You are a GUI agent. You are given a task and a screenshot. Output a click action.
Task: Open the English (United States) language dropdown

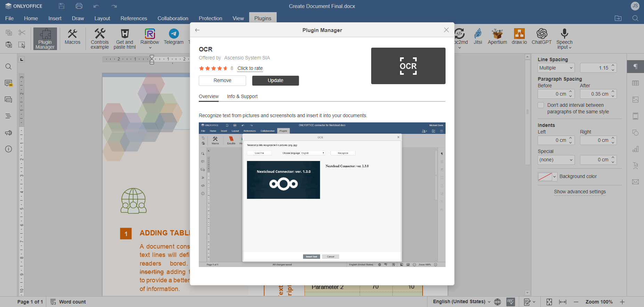[x=462, y=301]
